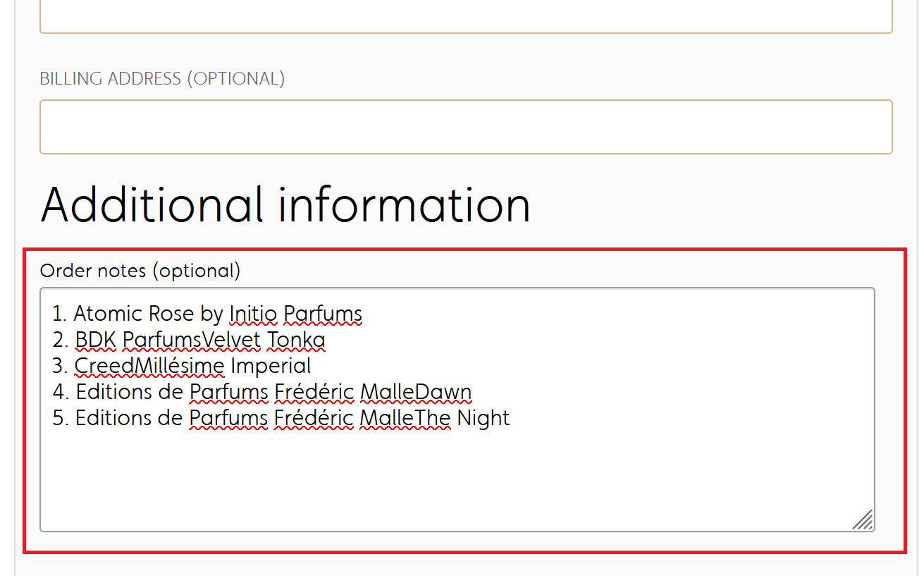Click the underlined word 'BDK'
Viewport: 924px width, 576px height.
tap(96, 340)
